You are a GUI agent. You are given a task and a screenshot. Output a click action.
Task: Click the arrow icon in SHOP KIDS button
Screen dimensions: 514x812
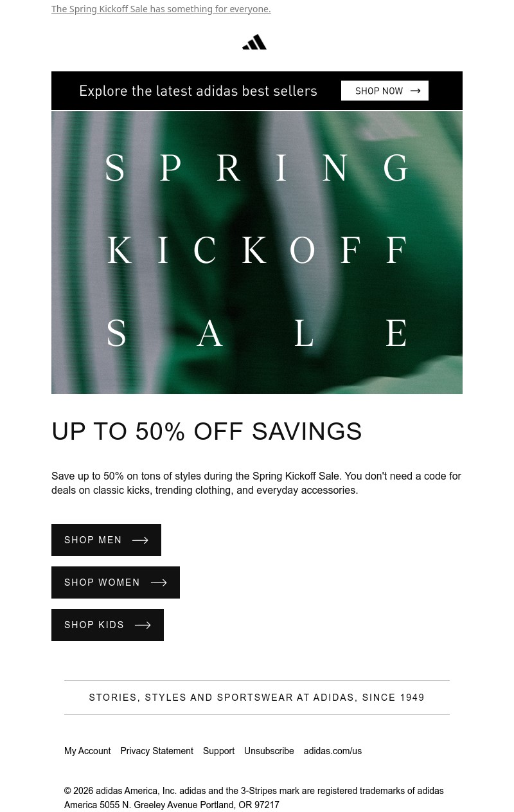coord(142,625)
